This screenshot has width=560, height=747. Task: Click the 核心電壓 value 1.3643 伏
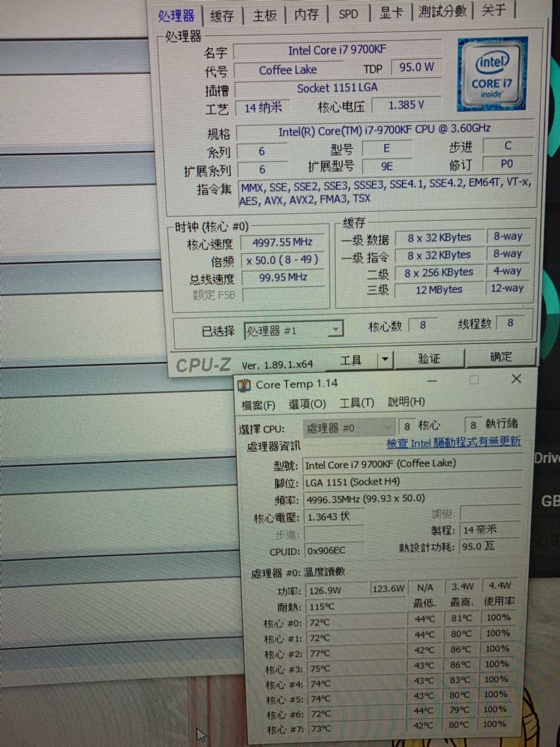click(334, 516)
